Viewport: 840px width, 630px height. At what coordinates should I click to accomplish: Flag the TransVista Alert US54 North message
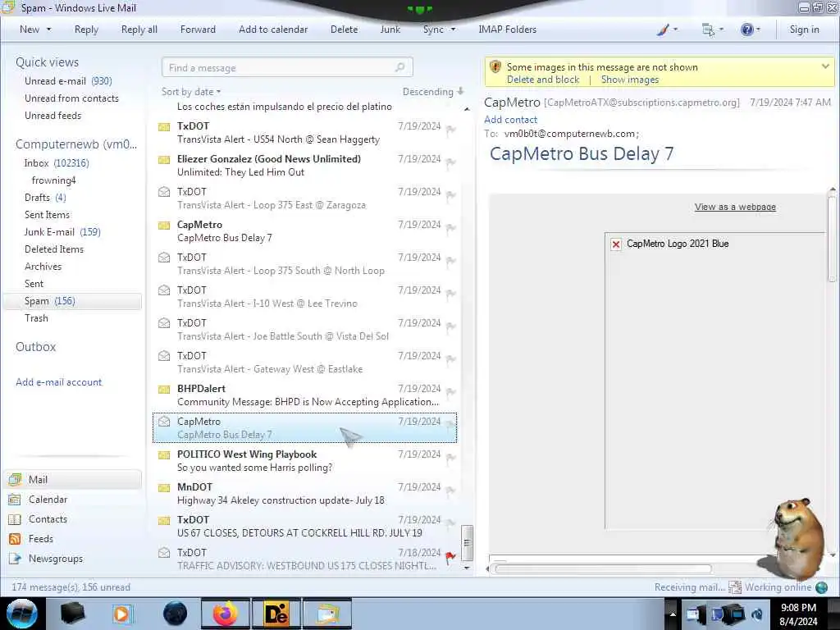pos(450,129)
